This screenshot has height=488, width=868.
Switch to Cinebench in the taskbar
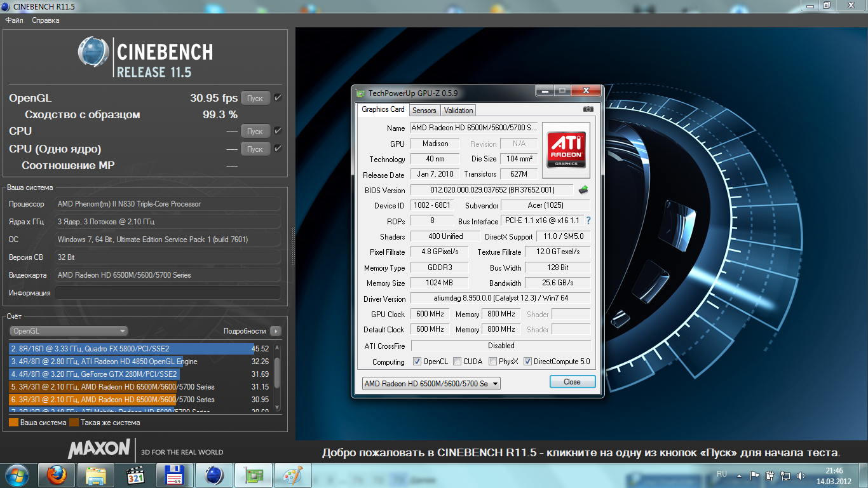[x=214, y=475]
